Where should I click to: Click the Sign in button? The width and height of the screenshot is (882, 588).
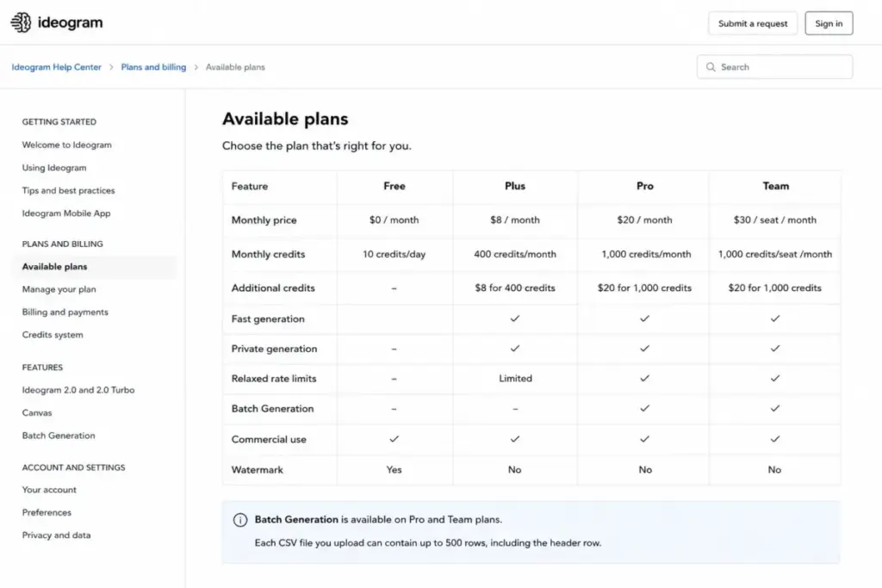[x=829, y=23]
